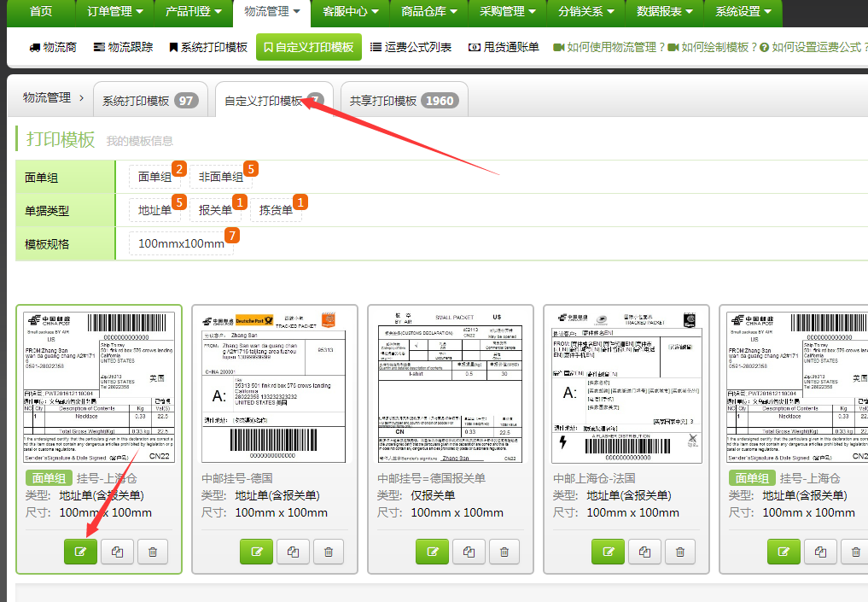868x602 pixels.
Task: Filter by 100mmx100mm template size
Action: pyautogui.click(x=181, y=243)
